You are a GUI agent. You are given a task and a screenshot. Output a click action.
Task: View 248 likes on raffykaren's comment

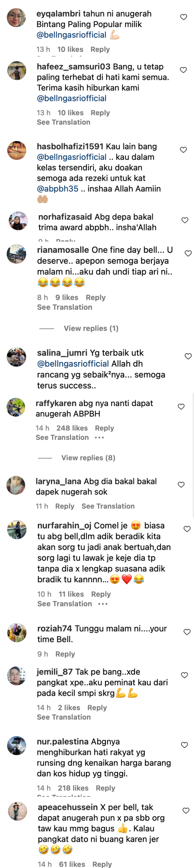[72, 428]
